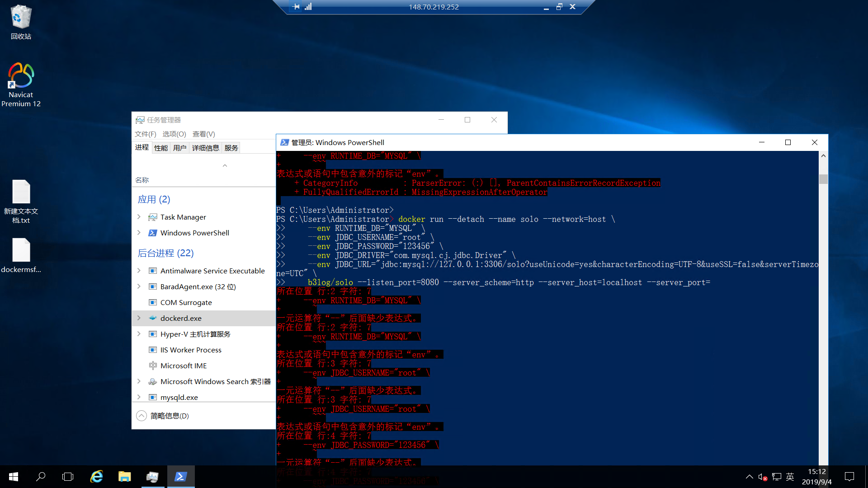The height and width of the screenshot is (488, 868).
Task: Select the 详细信息 tab
Action: 205,148
